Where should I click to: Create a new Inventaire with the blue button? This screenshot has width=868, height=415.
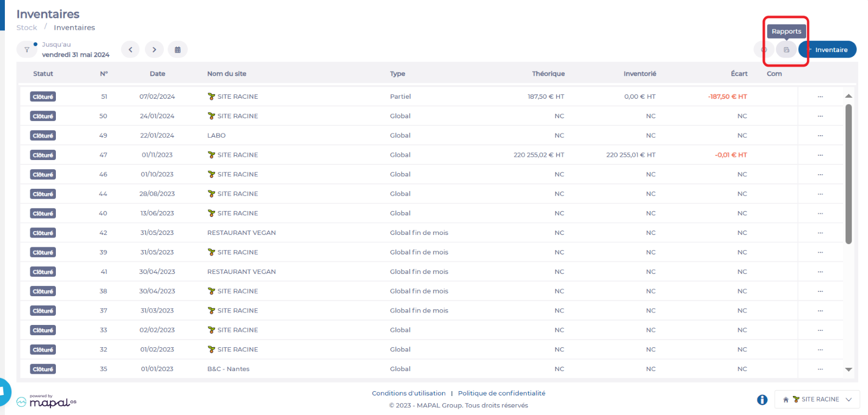(x=827, y=49)
